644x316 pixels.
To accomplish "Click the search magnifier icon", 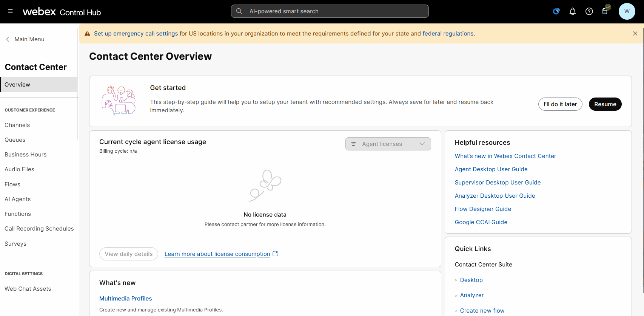I will [x=239, y=11].
